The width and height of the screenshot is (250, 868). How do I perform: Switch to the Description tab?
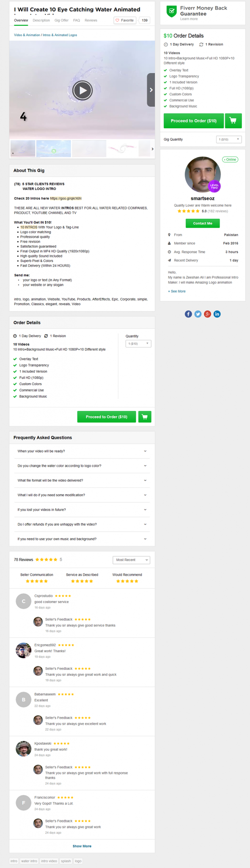click(41, 20)
